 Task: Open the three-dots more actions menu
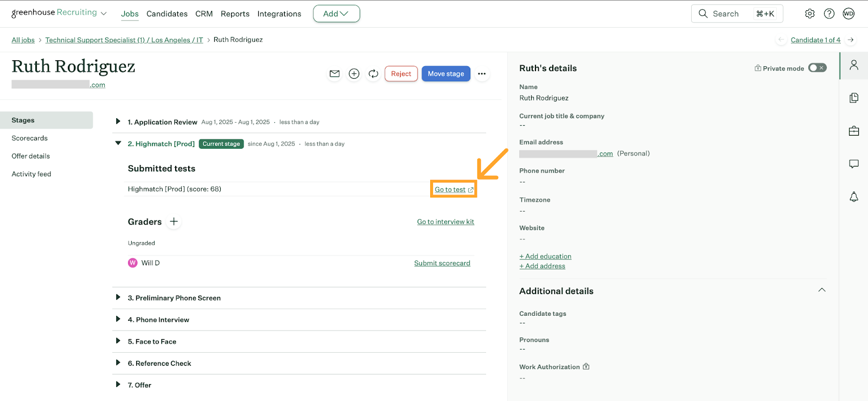tap(482, 74)
